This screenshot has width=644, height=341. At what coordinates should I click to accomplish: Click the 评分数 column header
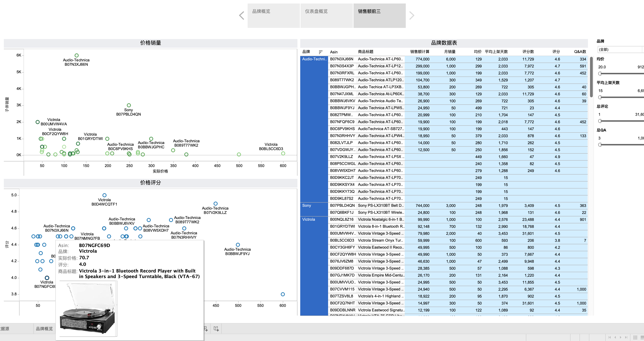[x=528, y=52]
